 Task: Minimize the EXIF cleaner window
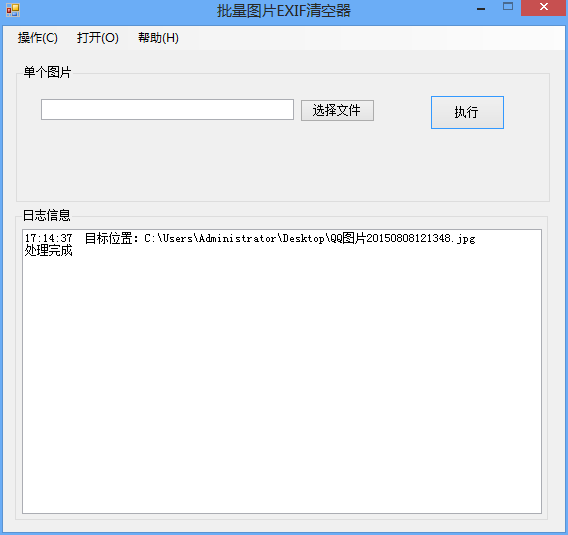(x=481, y=8)
